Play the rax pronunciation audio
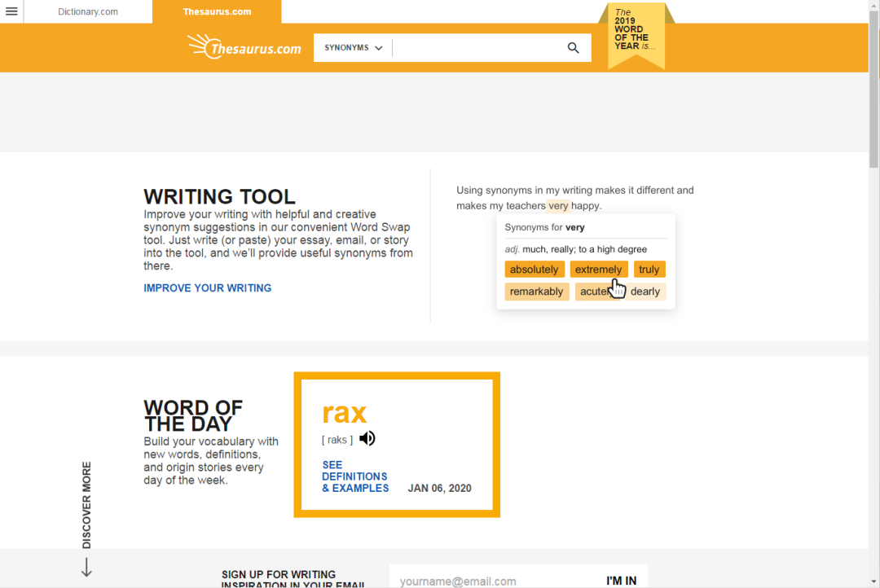Image resolution: width=880 pixels, height=588 pixels. [367, 438]
